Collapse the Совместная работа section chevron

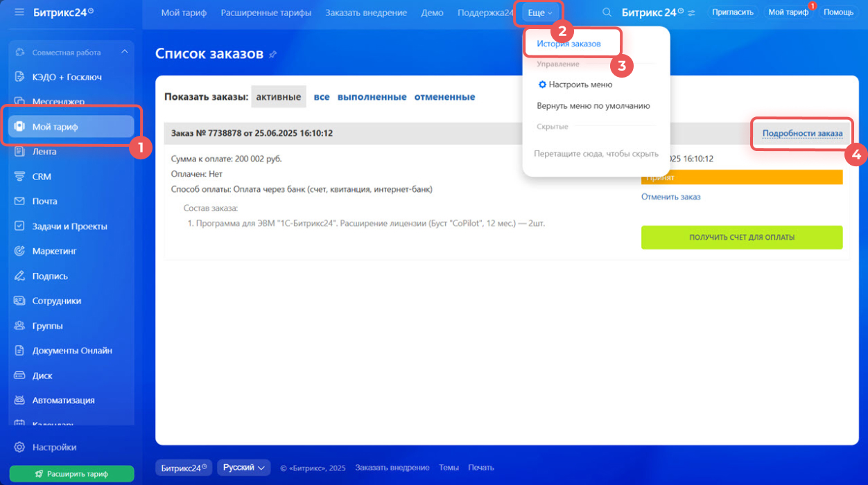[125, 52]
